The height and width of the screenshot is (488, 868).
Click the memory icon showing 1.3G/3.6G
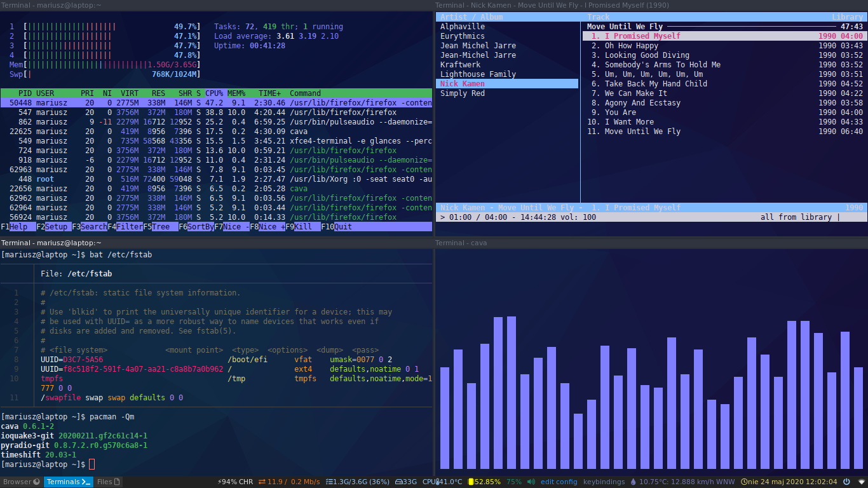point(329,482)
